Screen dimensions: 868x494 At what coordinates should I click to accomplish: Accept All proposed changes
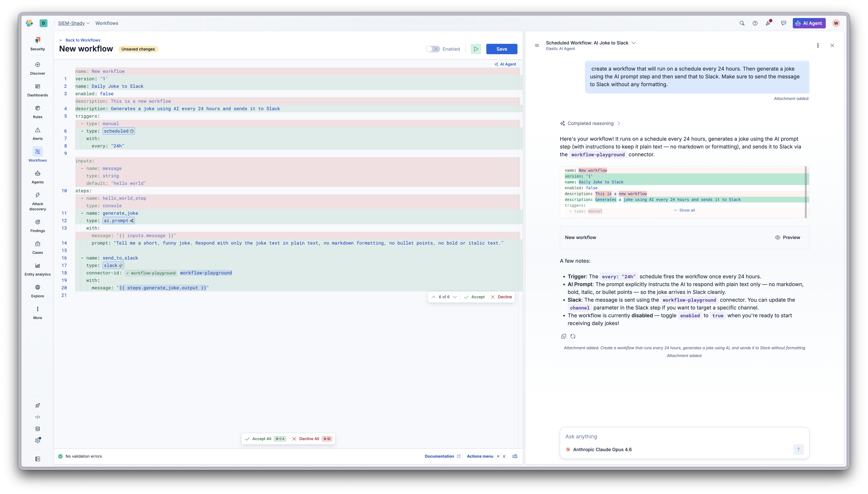[265, 439]
